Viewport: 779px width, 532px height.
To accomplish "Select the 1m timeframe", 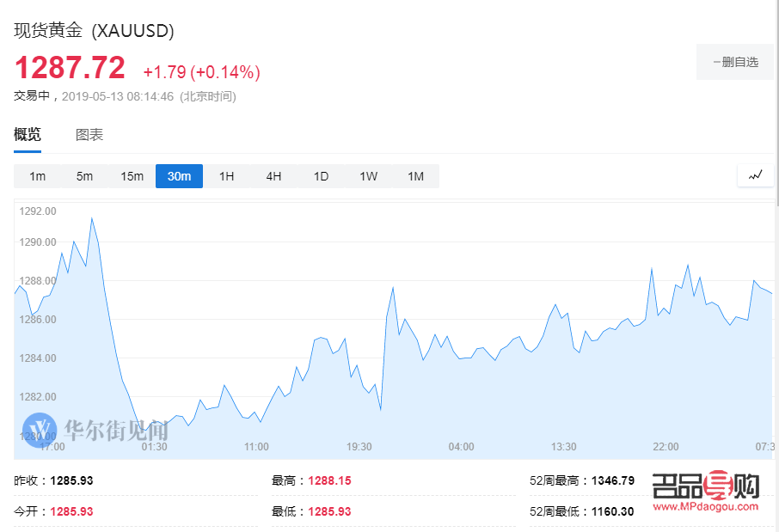I will coord(36,175).
